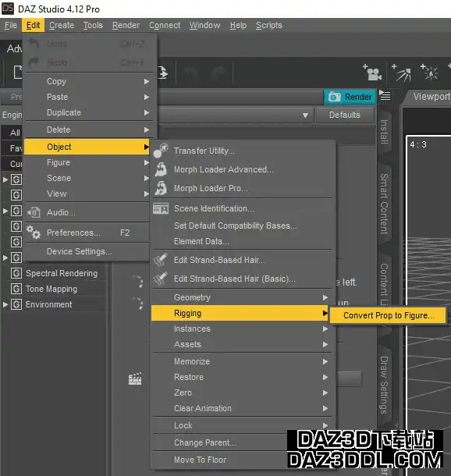Open the Render menu
451x476 pixels.
(126, 25)
